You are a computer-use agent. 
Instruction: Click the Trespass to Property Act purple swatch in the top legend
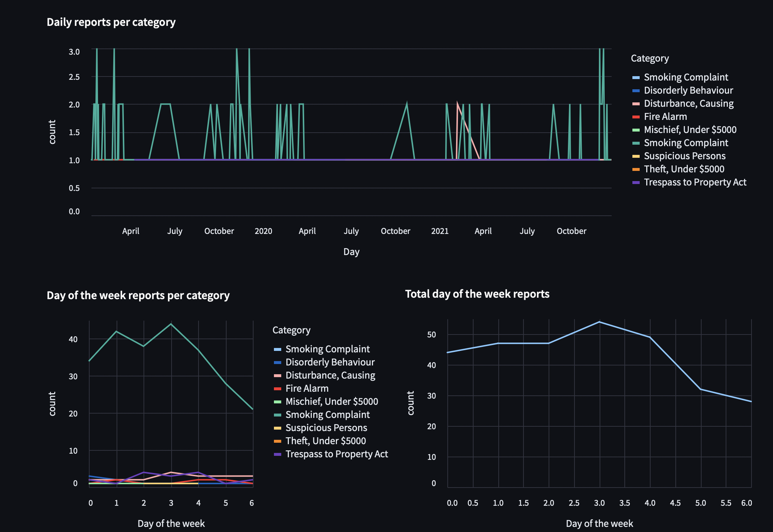636,183
